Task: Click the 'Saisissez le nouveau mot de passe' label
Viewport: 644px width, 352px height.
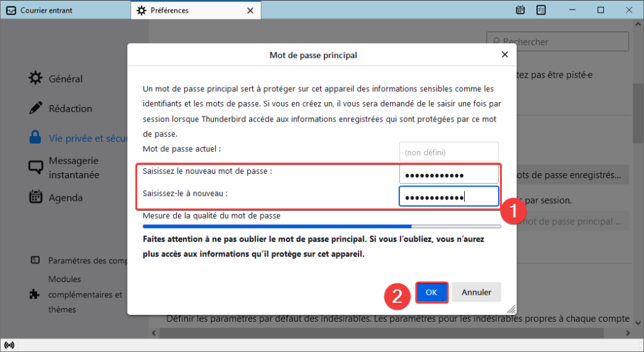Action: 208,171
